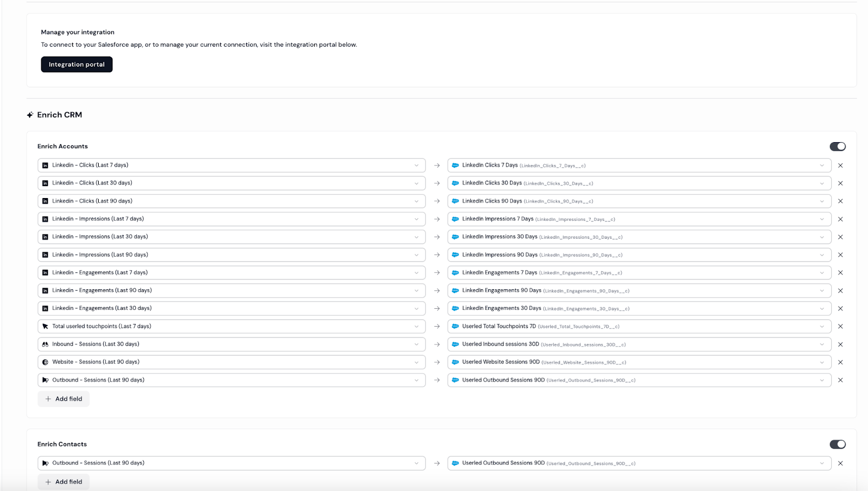This screenshot has height=491, width=868.
Task: Open the Linkedin - Clicks (Last 30 days) dropdown
Action: point(232,183)
